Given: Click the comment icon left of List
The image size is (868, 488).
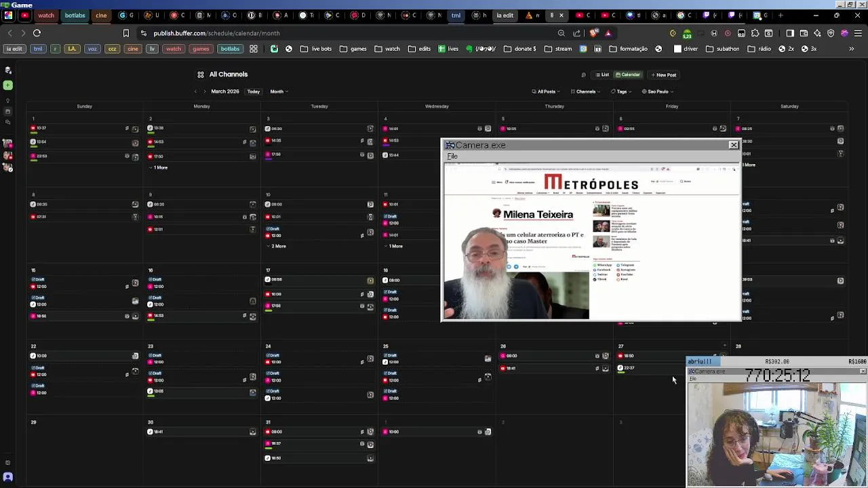Looking at the screenshot, I should click(583, 75).
